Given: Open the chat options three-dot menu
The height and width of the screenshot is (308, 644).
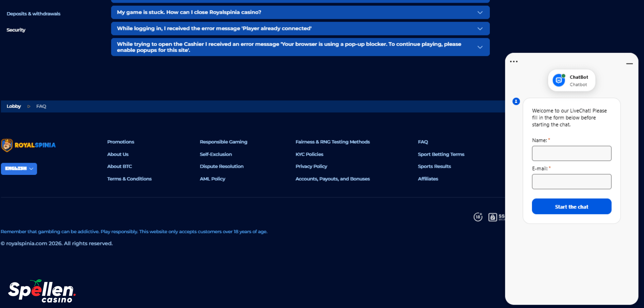Looking at the screenshot, I should pos(513,62).
